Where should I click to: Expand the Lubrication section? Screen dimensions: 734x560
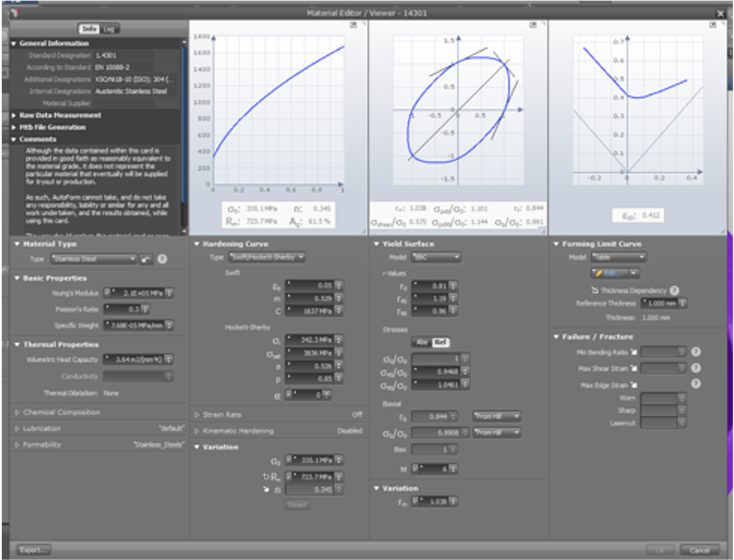pos(17,428)
